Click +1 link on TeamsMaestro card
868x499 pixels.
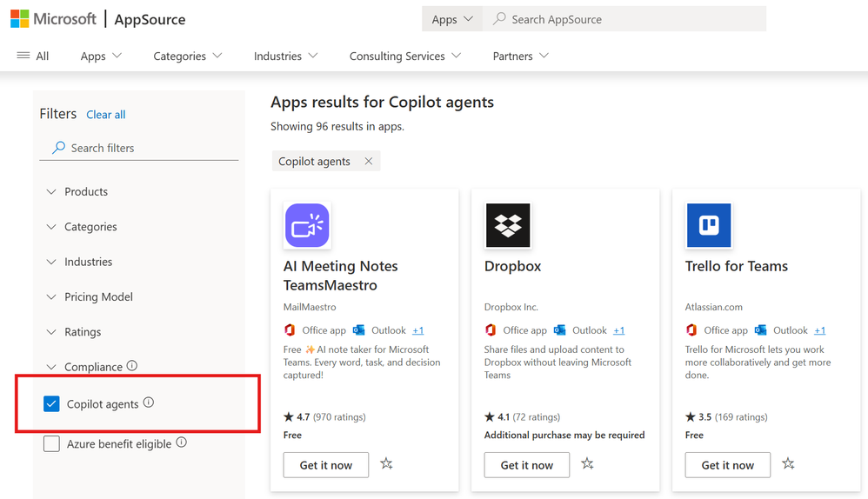pos(418,330)
